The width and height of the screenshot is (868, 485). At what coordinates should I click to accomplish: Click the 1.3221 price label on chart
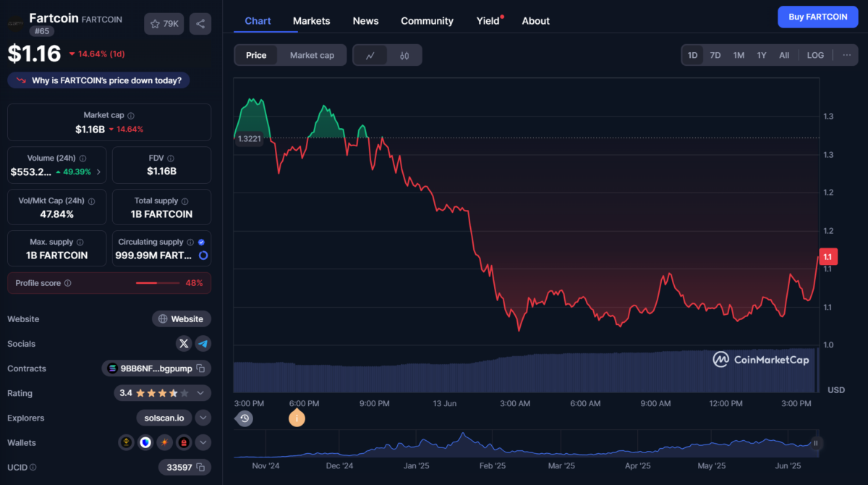pos(249,139)
